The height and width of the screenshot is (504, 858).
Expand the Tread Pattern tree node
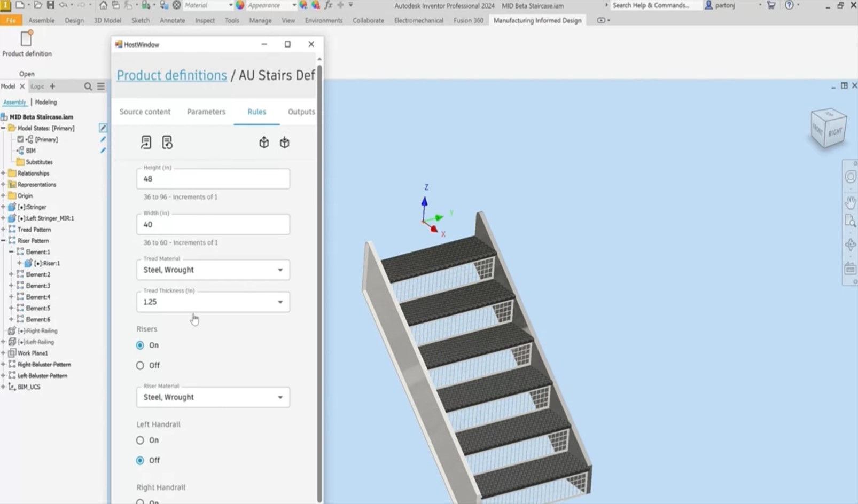4,230
